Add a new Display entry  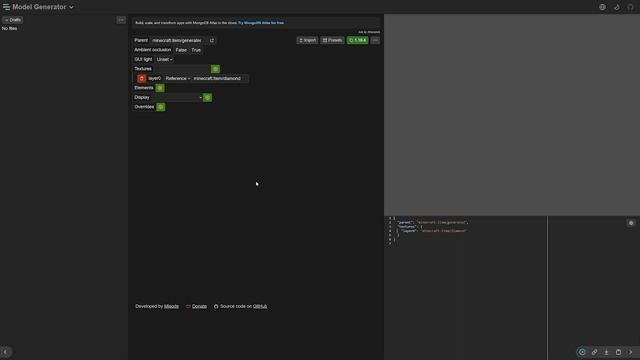pos(207,97)
